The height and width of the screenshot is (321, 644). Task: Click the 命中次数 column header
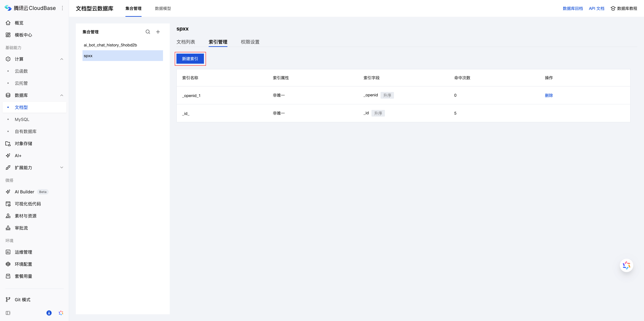tap(462, 78)
